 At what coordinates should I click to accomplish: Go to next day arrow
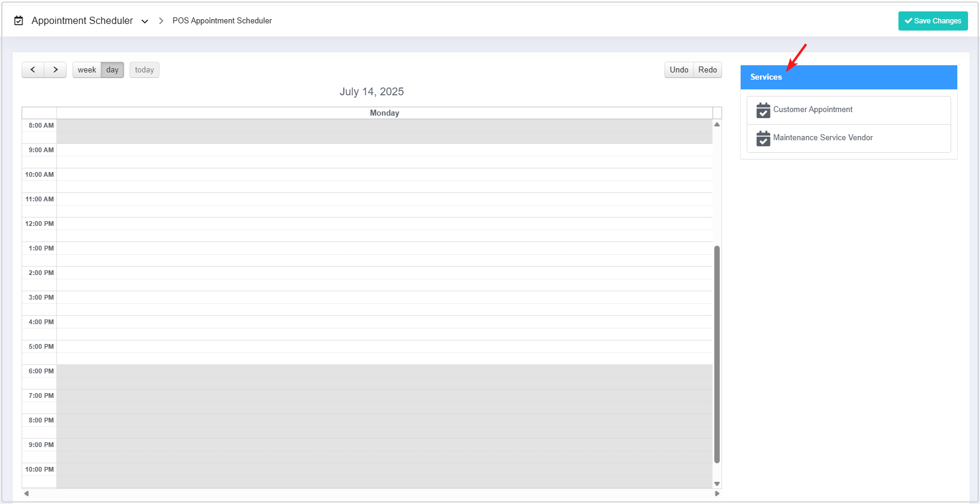coord(55,70)
